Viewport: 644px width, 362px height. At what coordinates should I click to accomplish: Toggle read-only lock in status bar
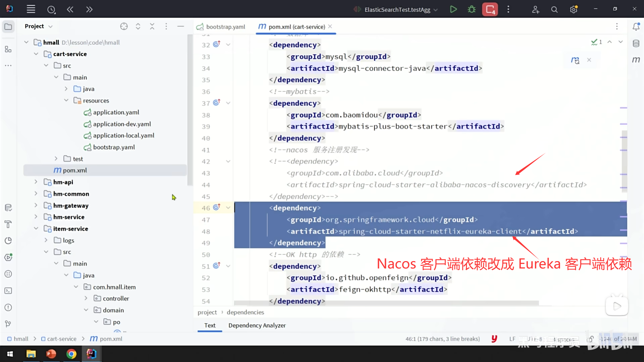pyautogui.click(x=590, y=339)
